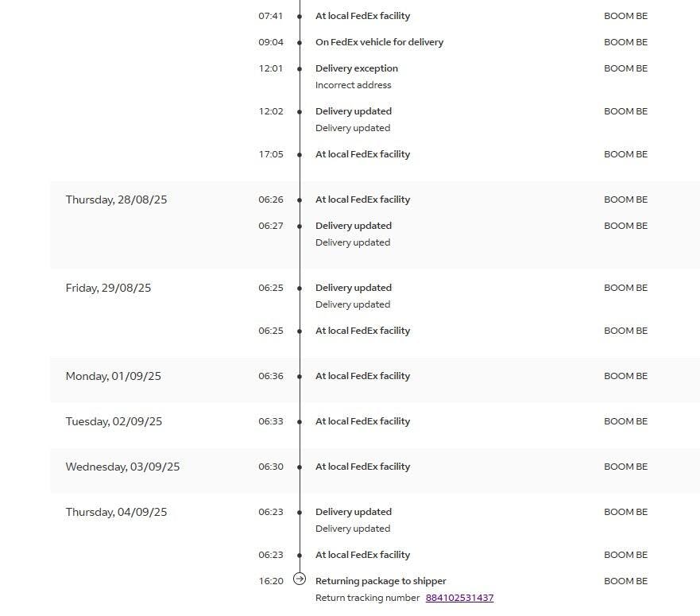Click Tuesday's 06:33 timeline dot
The width and height of the screenshot is (700, 616).
[x=300, y=421]
